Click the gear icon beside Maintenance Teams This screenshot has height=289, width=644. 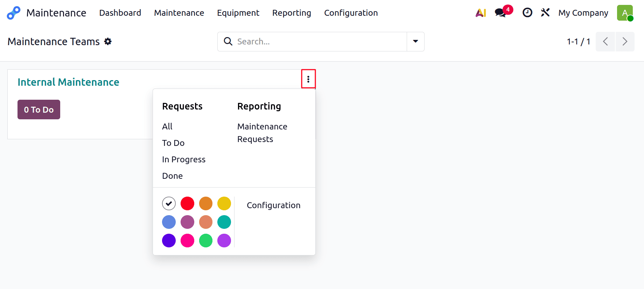(x=108, y=41)
